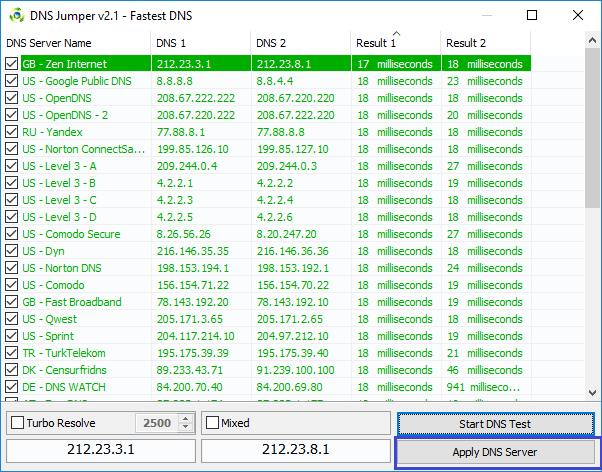Click the 199.85.126.10 DNS 1 cell
This screenshot has width=602, height=472.
(193, 149)
